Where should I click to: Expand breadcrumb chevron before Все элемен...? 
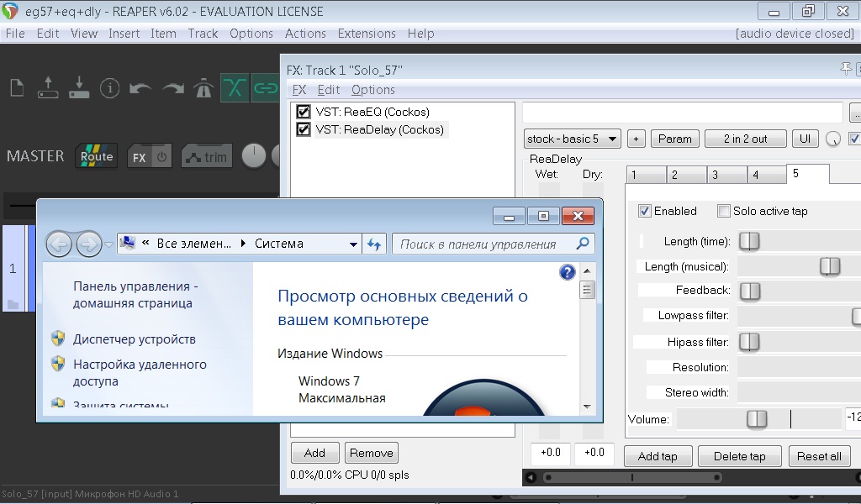tap(145, 243)
